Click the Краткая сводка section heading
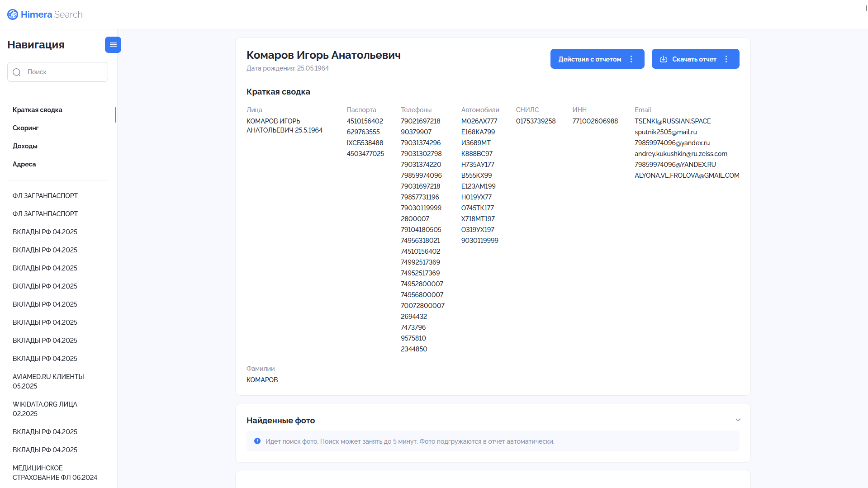This screenshot has width=868, height=488. 278,92
